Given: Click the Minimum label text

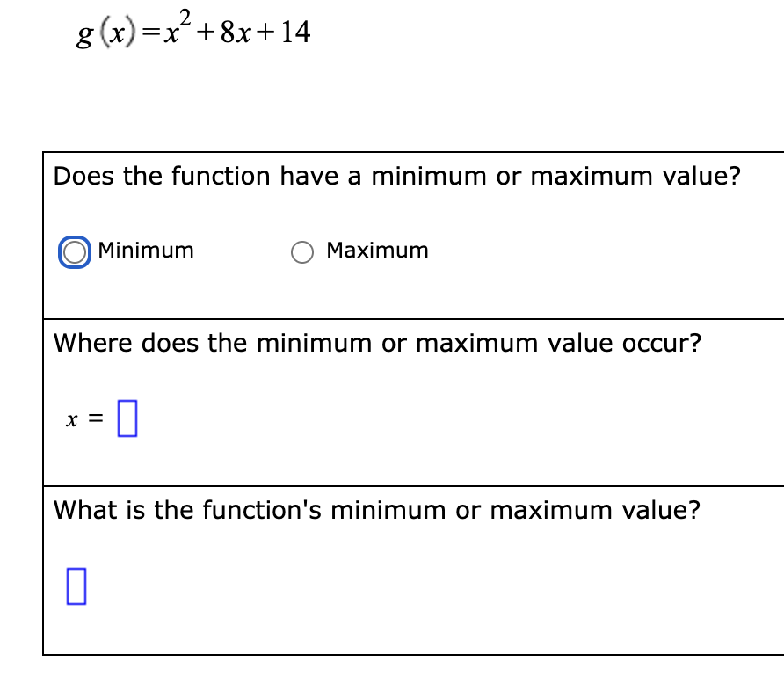Looking at the screenshot, I should click(x=146, y=251).
